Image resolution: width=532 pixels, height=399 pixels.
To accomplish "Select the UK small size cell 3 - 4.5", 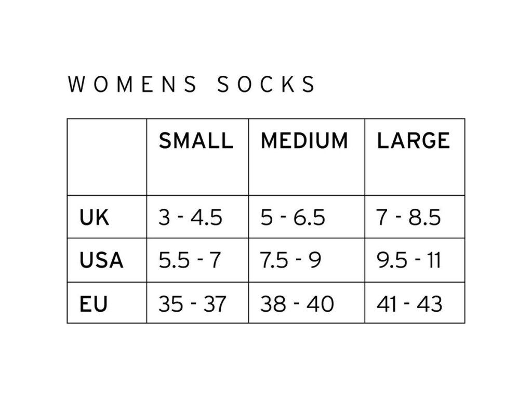I will tap(191, 218).
